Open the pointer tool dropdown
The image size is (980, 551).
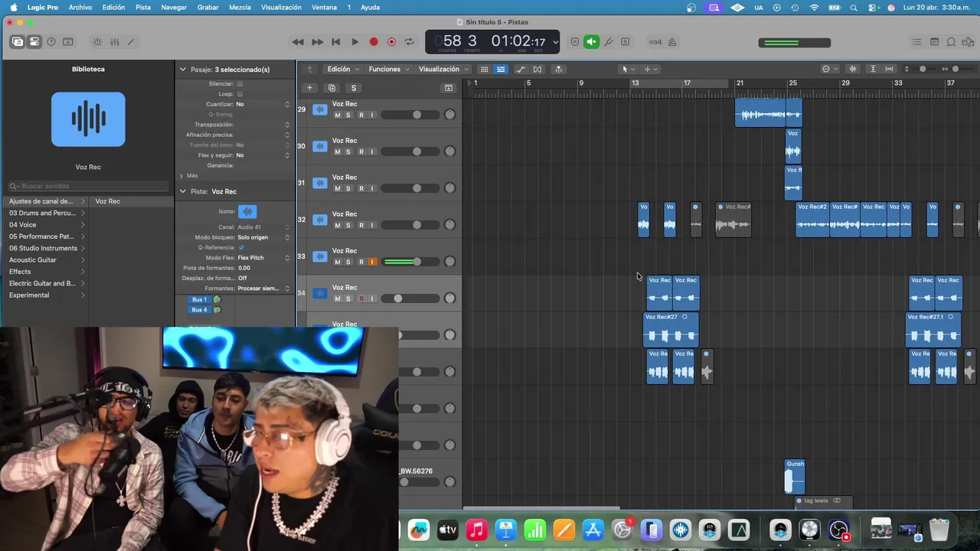[628, 69]
